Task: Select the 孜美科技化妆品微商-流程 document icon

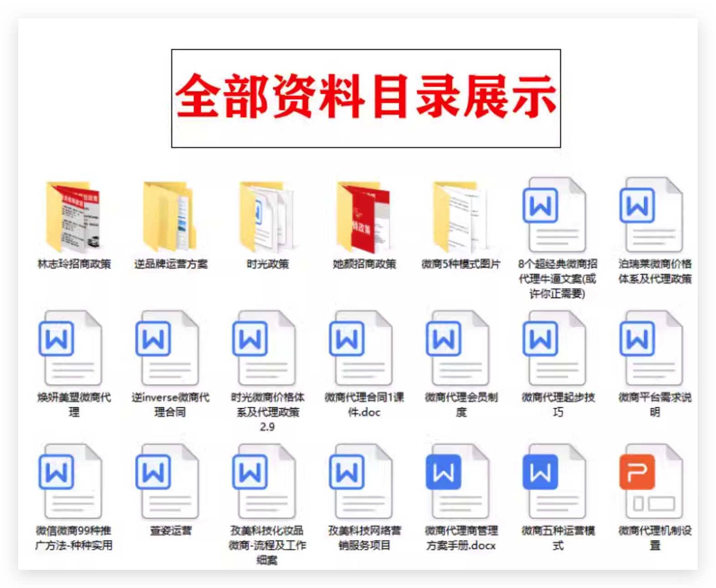Action: [264, 482]
